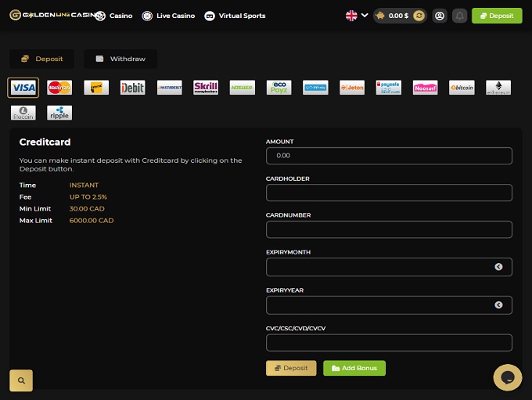The image size is (532, 400).
Task: Open the notifications bell
Action: coord(459,16)
